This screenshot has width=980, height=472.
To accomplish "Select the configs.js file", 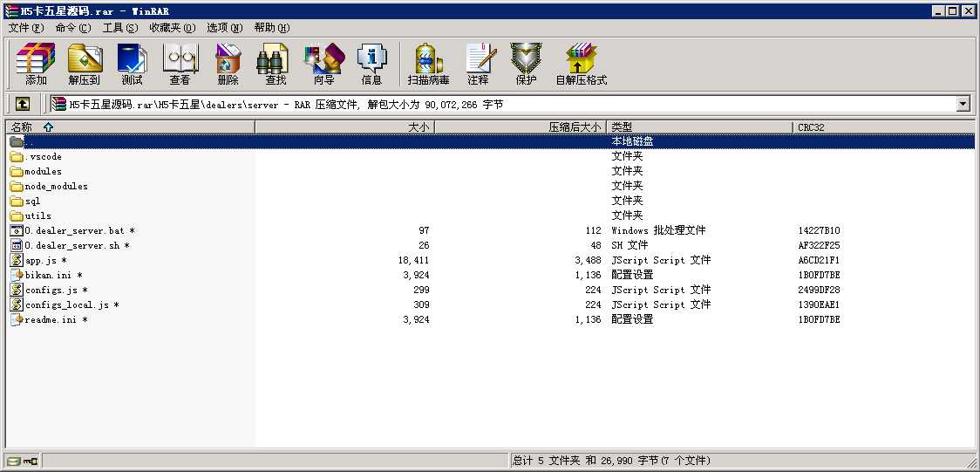I will [50, 290].
